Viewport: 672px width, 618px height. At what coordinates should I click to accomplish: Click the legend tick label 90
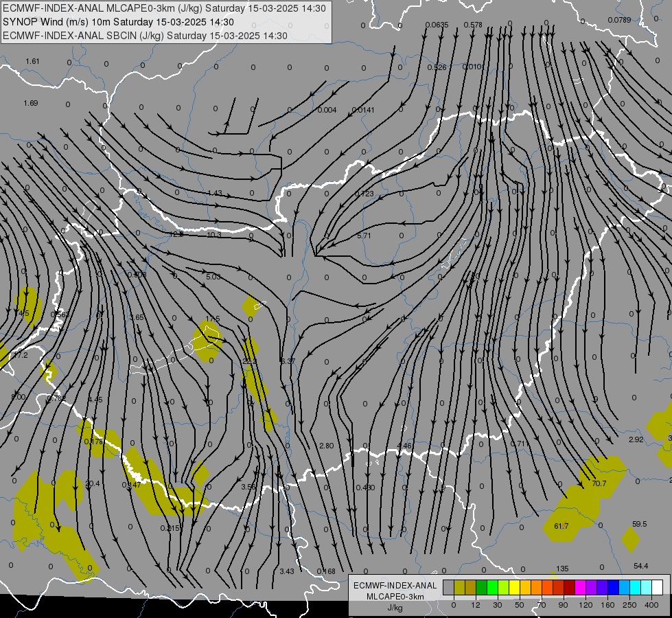click(563, 605)
